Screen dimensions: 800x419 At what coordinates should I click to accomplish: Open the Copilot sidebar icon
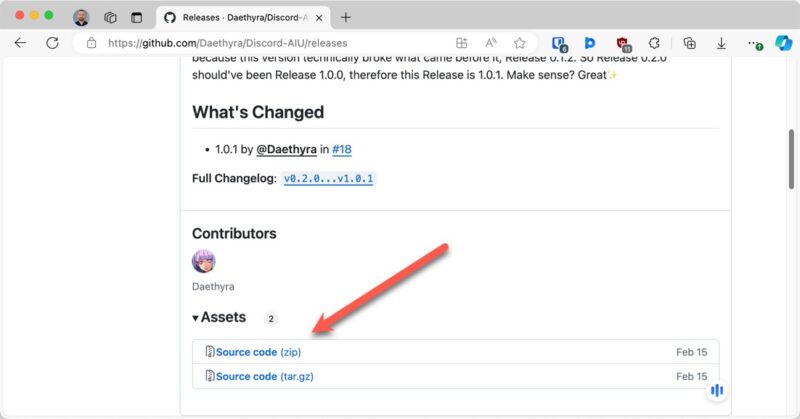tap(783, 43)
